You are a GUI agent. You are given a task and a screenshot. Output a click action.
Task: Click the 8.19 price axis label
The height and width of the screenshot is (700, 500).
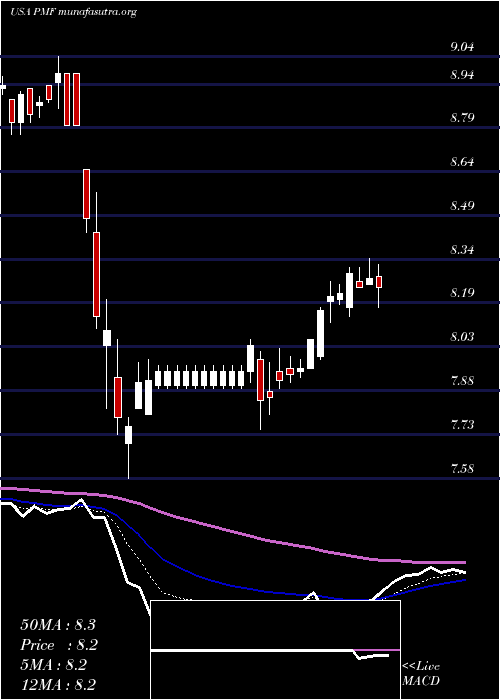(x=462, y=293)
